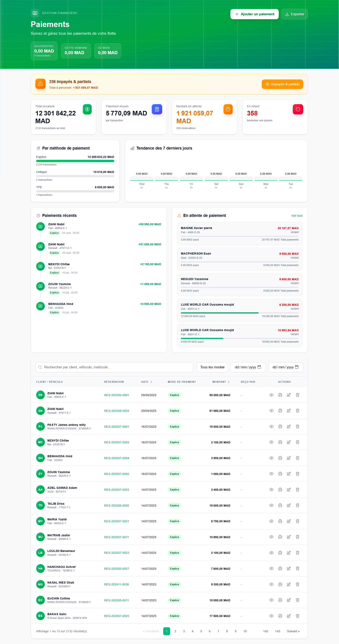
Task: Click the dollar icon on Total encaissé card
Action: (87, 109)
